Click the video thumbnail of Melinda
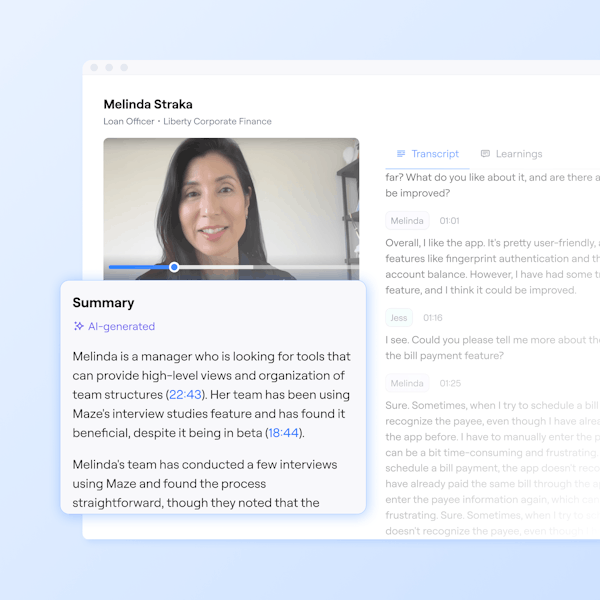Viewport: 600px width, 600px height. click(231, 209)
